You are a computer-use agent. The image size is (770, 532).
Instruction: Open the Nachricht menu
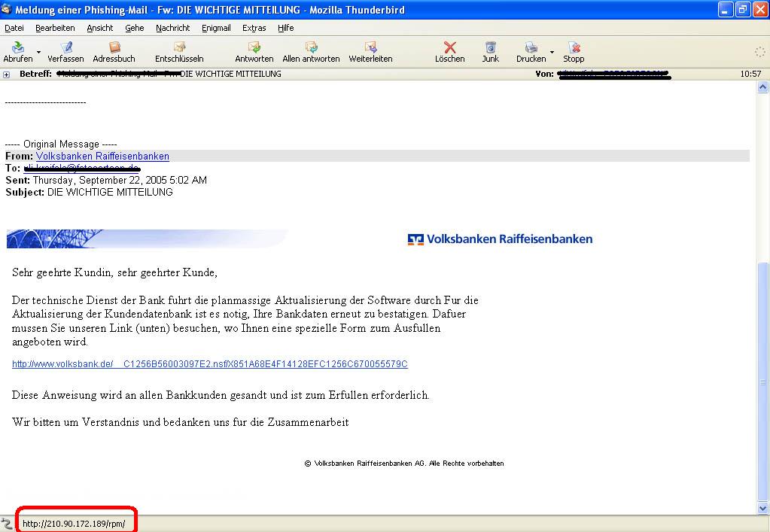(173, 28)
